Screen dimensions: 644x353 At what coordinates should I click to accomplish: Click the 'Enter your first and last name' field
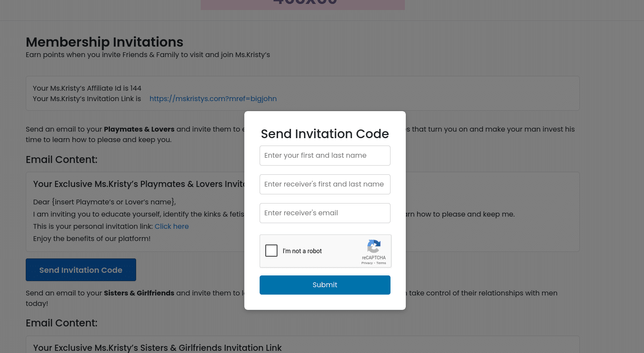325,156
